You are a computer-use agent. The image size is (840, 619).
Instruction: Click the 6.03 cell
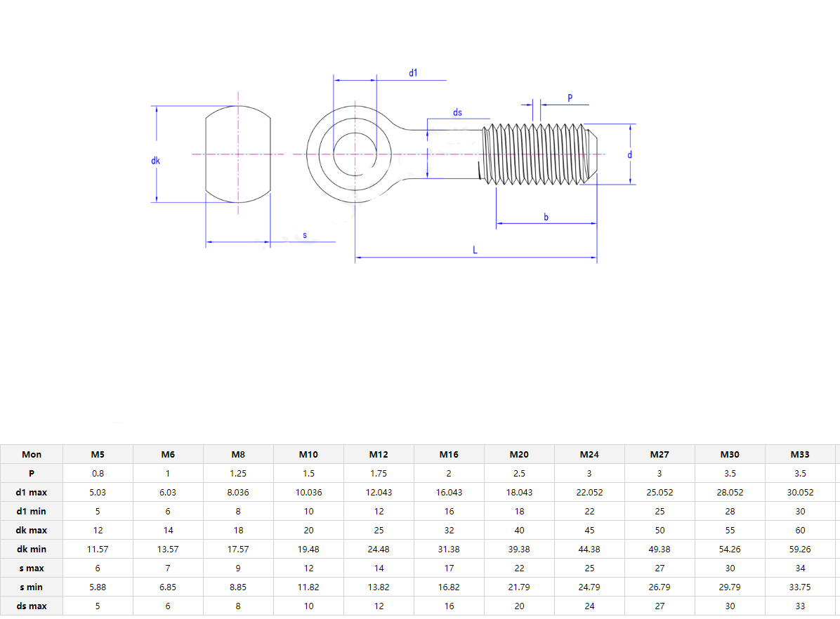point(168,492)
